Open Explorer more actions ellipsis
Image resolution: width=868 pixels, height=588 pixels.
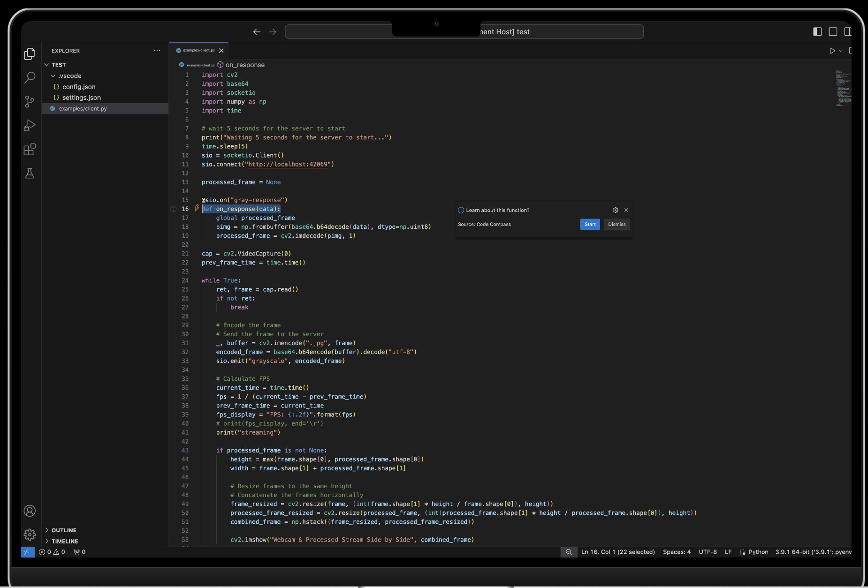[x=157, y=51]
